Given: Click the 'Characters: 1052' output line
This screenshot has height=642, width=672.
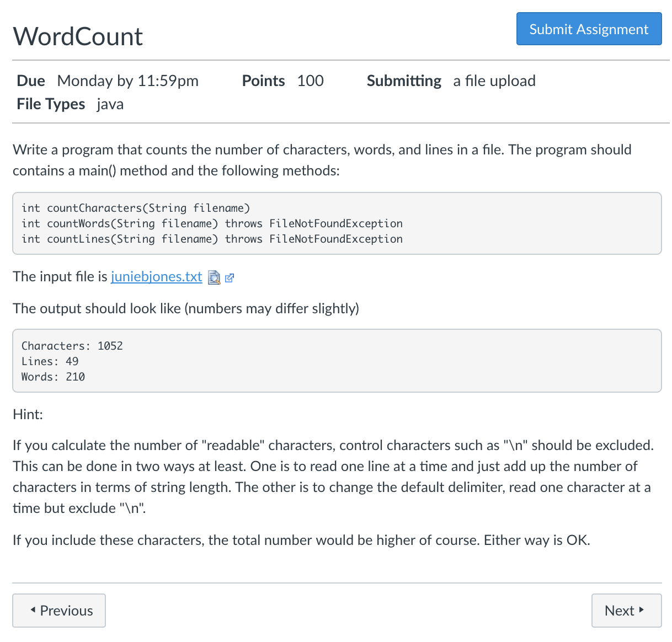Looking at the screenshot, I should point(72,346).
